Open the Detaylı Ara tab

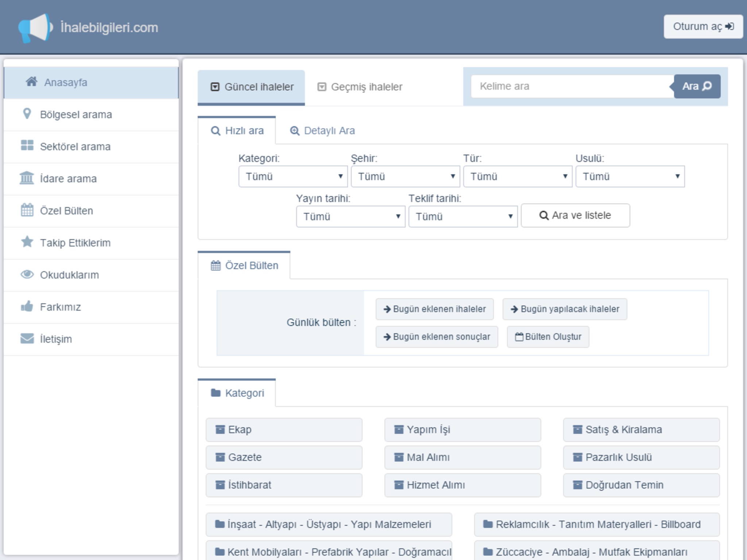pyautogui.click(x=322, y=131)
